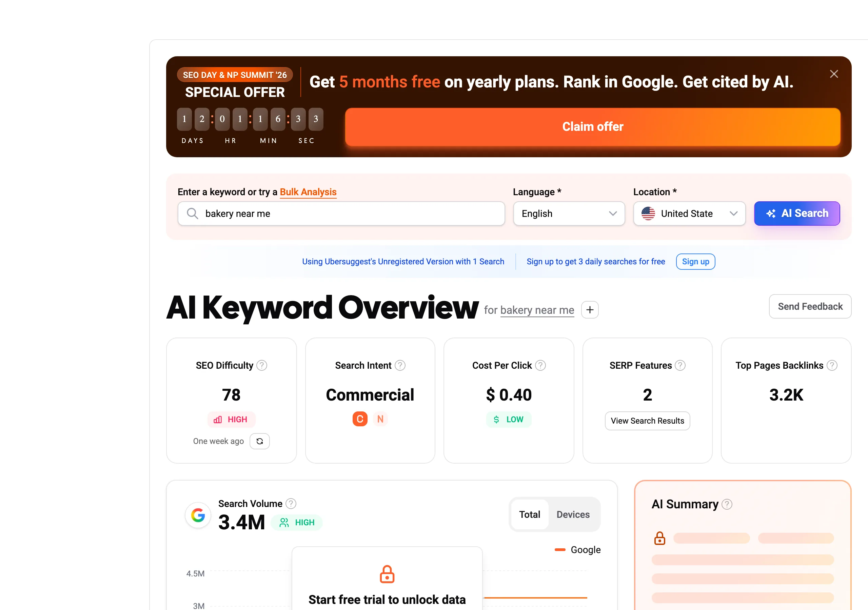This screenshot has height=610, width=868.
Task: Open the Top Pages Backlinks help icon
Action: (x=832, y=365)
